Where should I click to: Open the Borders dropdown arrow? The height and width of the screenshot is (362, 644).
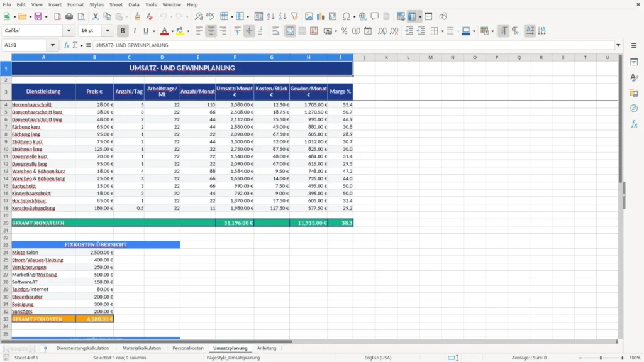[x=442, y=31]
